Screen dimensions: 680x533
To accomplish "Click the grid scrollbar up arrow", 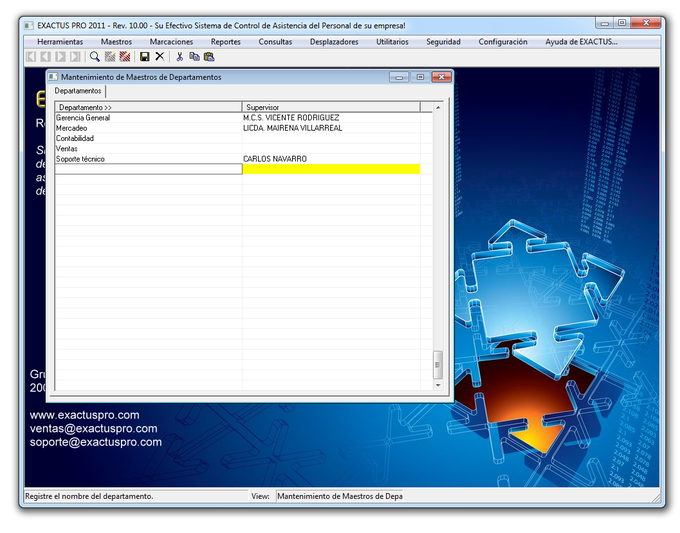I will point(438,107).
